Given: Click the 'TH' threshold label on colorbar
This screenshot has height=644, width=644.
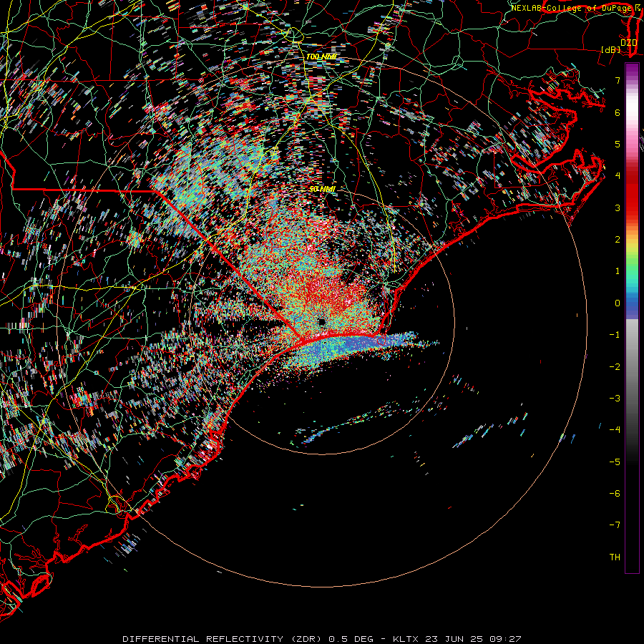Looking at the screenshot, I should pos(615,557).
